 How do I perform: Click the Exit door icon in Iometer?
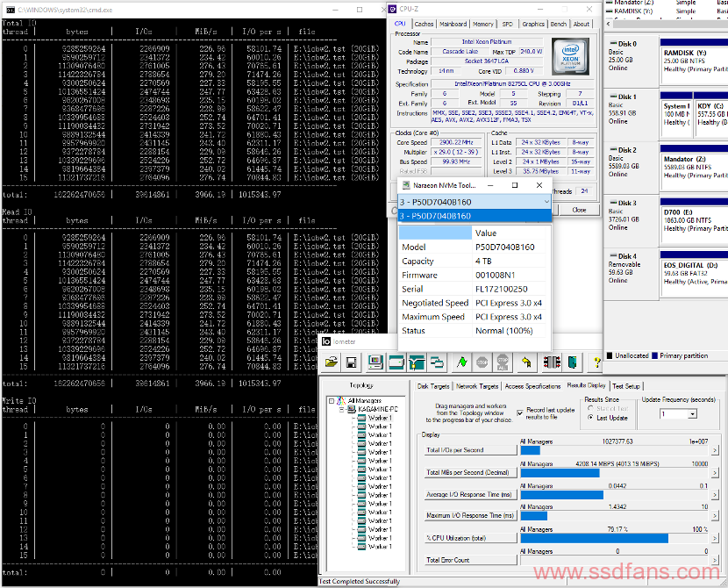coord(572,362)
